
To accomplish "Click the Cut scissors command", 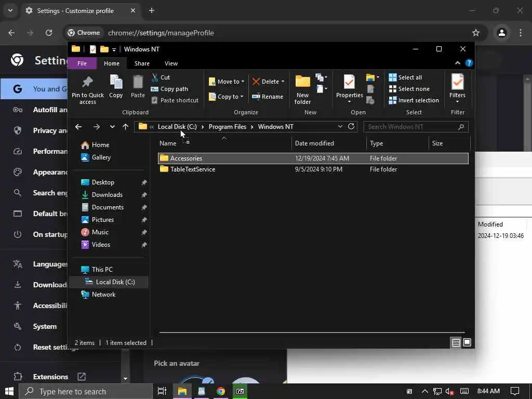I will [161, 77].
